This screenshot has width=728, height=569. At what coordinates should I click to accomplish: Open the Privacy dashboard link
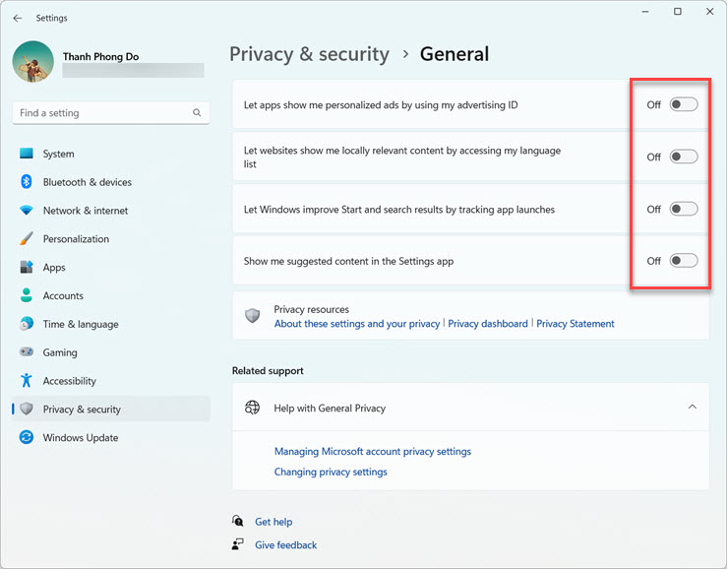[488, 324]
